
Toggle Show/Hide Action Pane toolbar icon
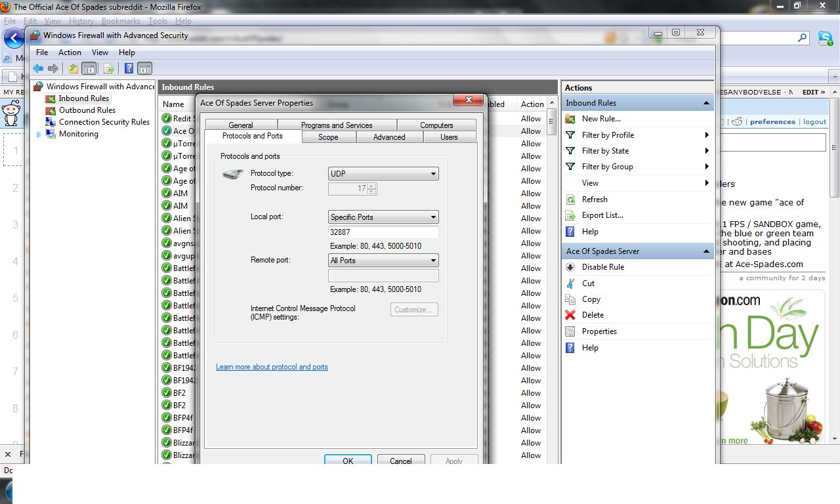(x=145, y=68)
